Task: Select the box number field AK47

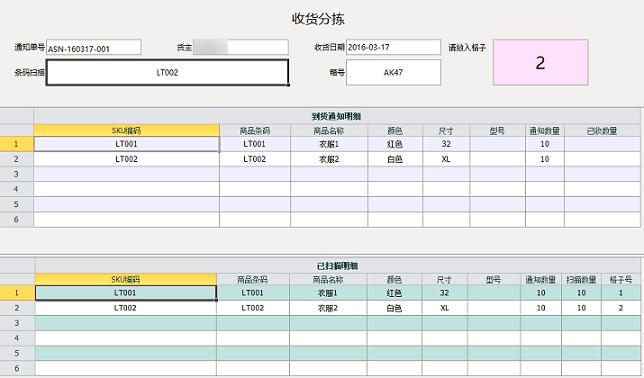Action: coord(393,73)
